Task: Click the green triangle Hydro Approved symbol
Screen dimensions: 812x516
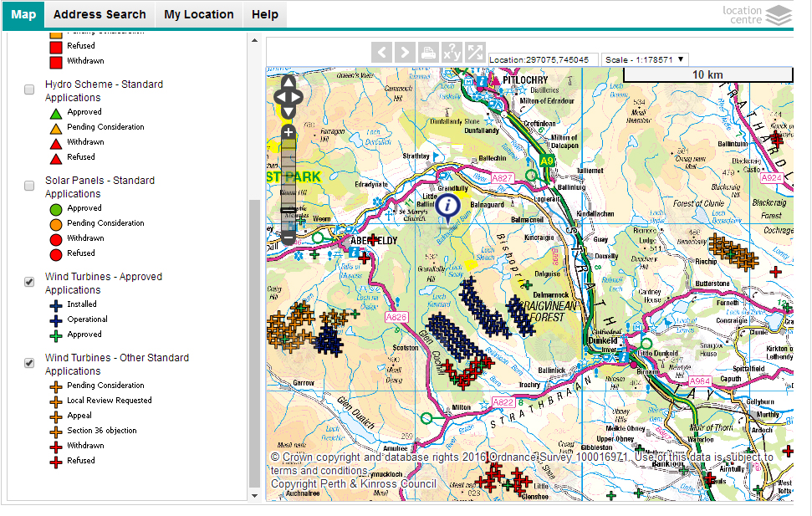Action: coord(56,114)
